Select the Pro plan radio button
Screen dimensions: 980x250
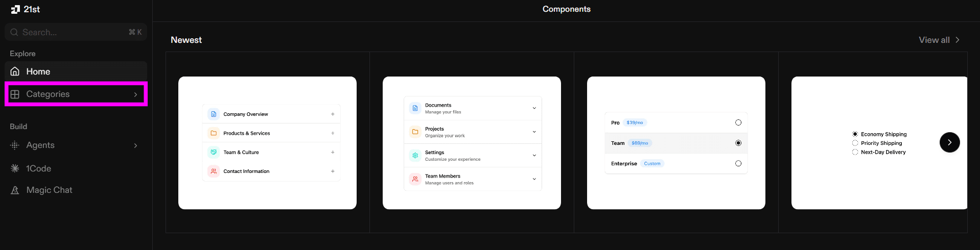point(738,122)
